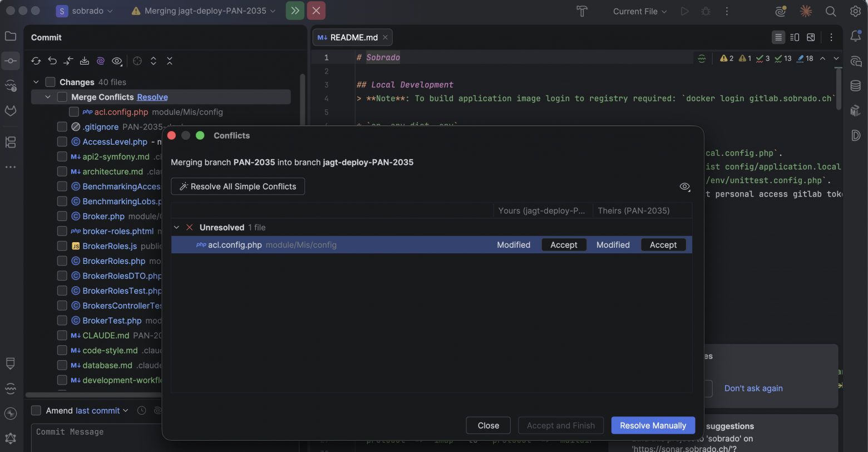Check acl.config.php in Commit tree
Image resolution: width=868 pixels, height=452 pixels.
[73, 112]
